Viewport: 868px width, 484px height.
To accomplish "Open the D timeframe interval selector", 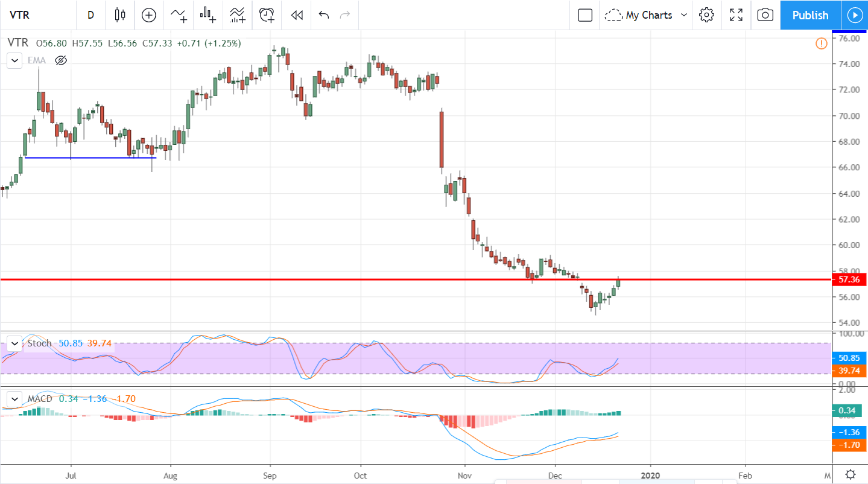I will click(91, 15).
